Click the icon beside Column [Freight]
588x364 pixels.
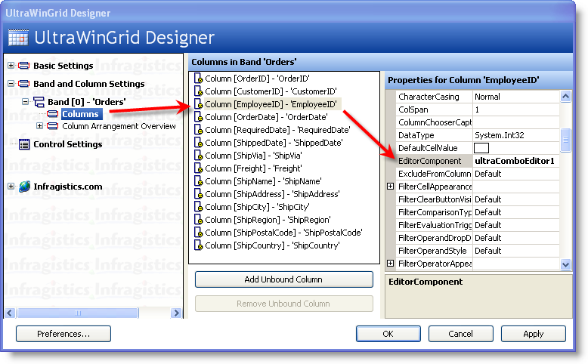tap(198, 168)
